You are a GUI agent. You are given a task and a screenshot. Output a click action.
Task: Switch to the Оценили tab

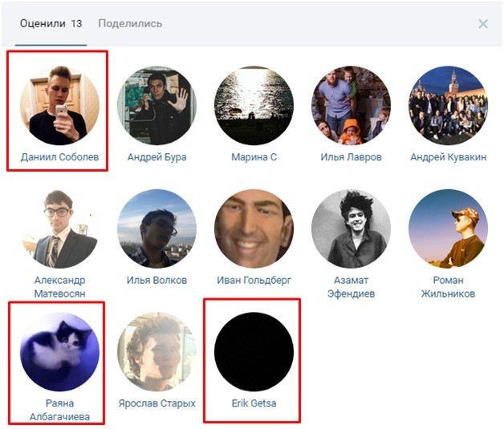point(51,24)
